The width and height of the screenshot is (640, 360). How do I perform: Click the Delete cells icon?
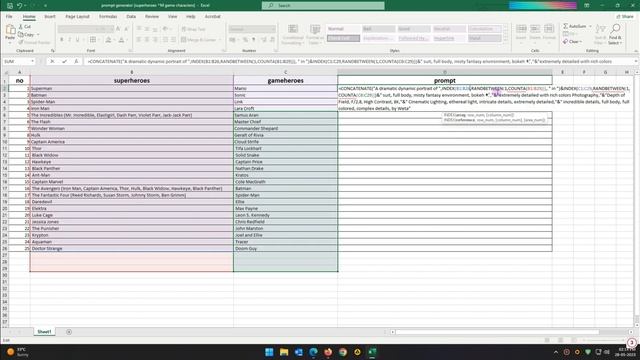[535, 29]
